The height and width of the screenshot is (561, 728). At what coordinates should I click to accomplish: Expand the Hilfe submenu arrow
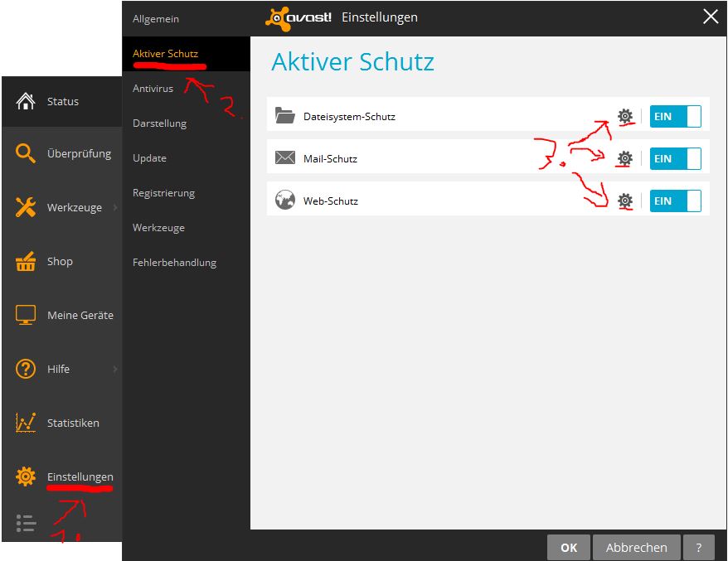(115, 369)
